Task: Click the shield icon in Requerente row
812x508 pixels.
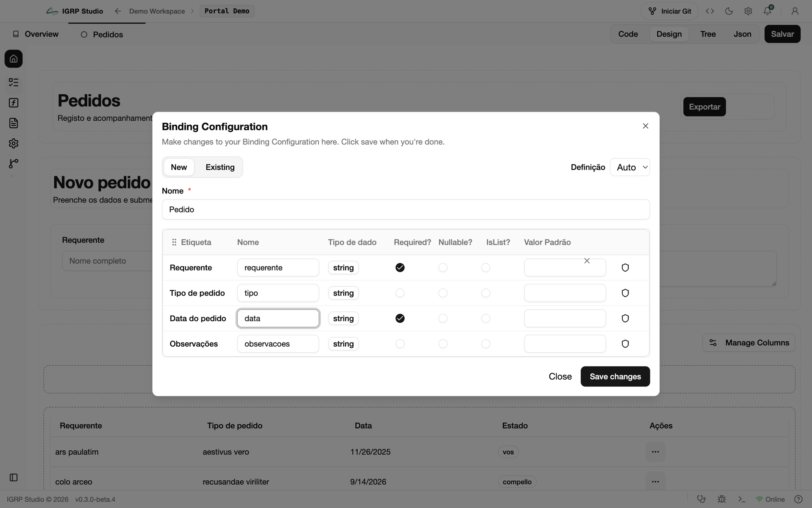Action: click(x=625, y=267)
